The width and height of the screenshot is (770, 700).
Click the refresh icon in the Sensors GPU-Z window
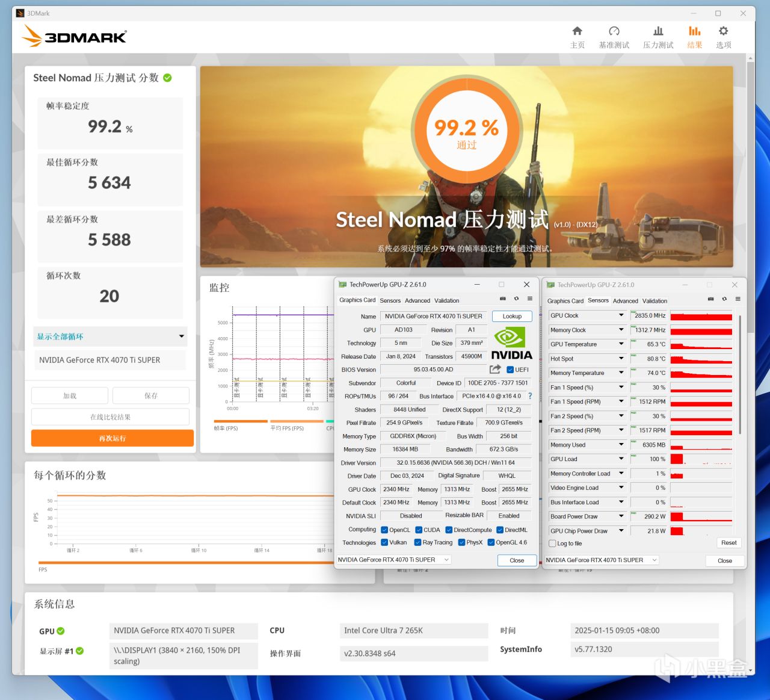[x=724, y=299]
